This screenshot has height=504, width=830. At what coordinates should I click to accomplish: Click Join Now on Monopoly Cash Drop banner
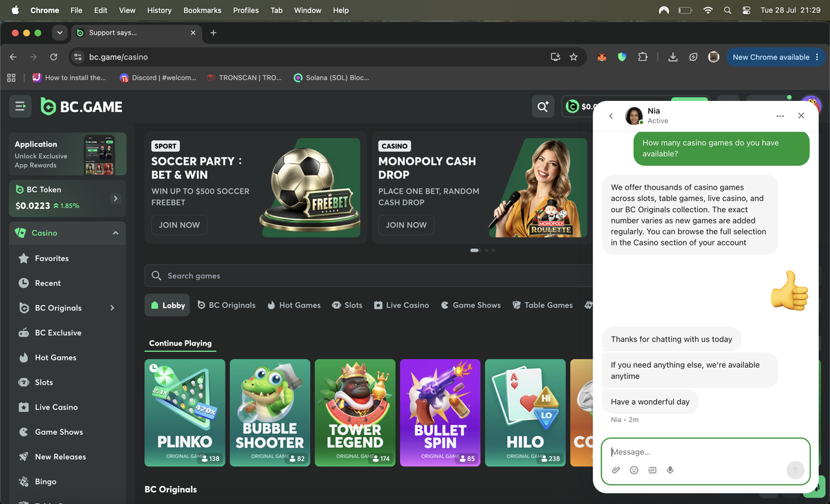tap(406, 225)
